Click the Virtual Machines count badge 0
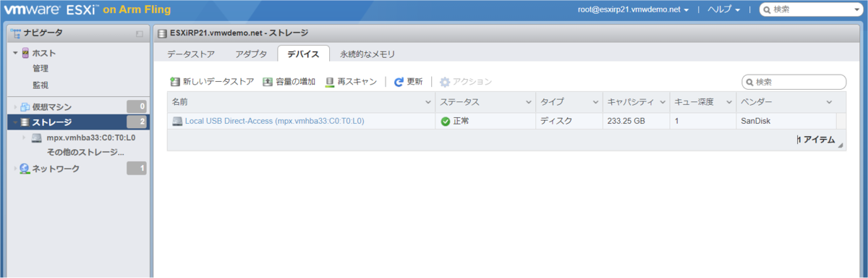868x278 pixels. pyautogui.click(x=137, y=107)
